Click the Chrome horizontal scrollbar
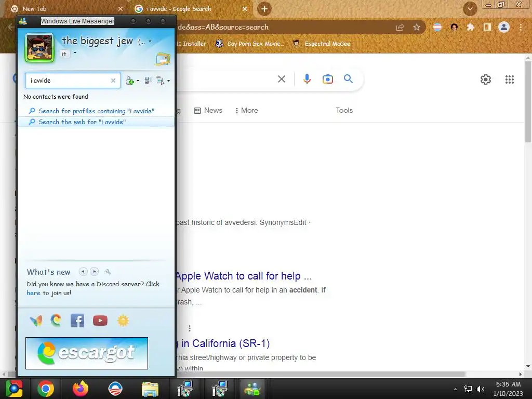 click(x=237, y=374)
